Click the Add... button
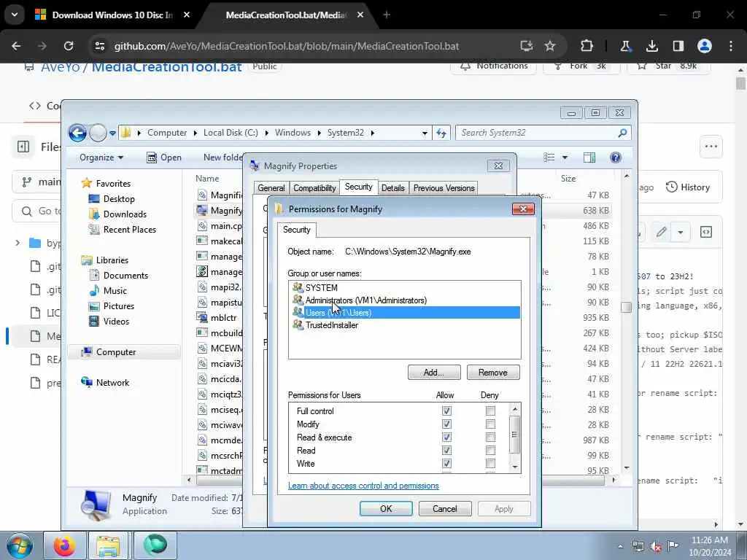The width and height of the screenshot is (747, 560). click(434, 373)
